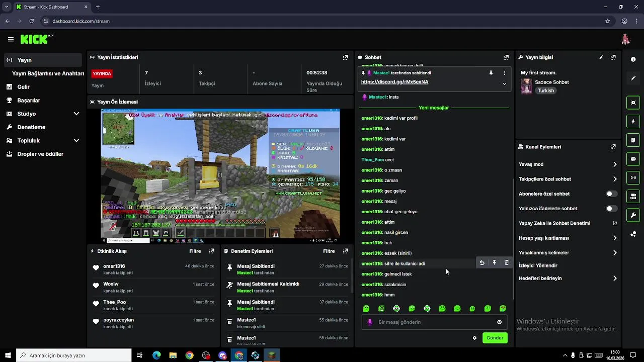644x362 pixels.
Task: Select Yayın in sidebar
Action: [43, 60]
